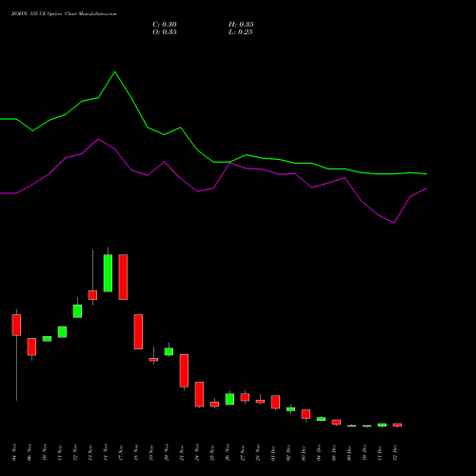Click the purple line's lowest dip
The height and width of the screenshot is (476, 476).
pos(394,223)
